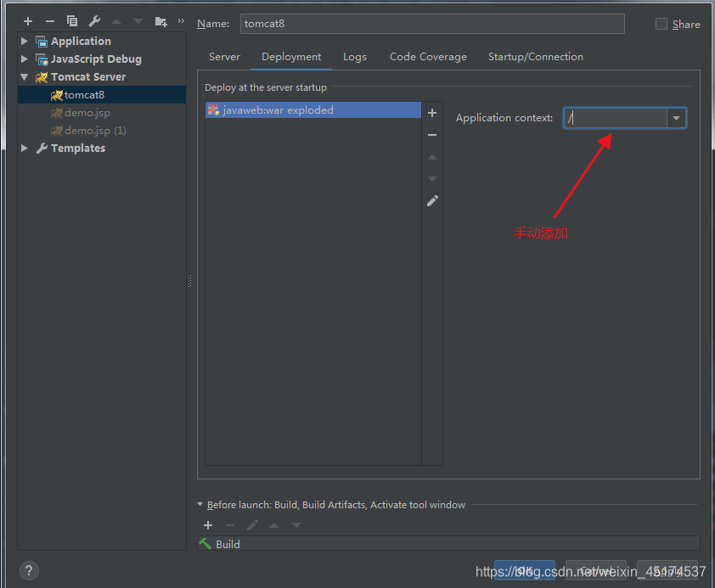The image size is (715, 588).
Task: Remove the before launch task
Action: point(230,525)
